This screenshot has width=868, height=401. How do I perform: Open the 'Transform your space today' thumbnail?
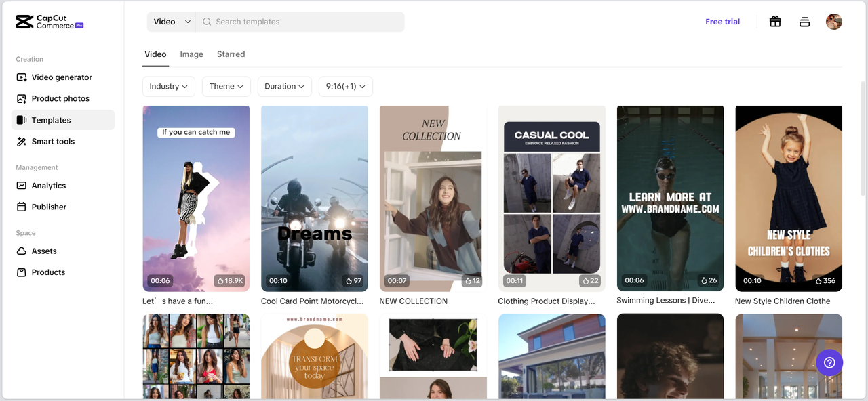(315, 357)
